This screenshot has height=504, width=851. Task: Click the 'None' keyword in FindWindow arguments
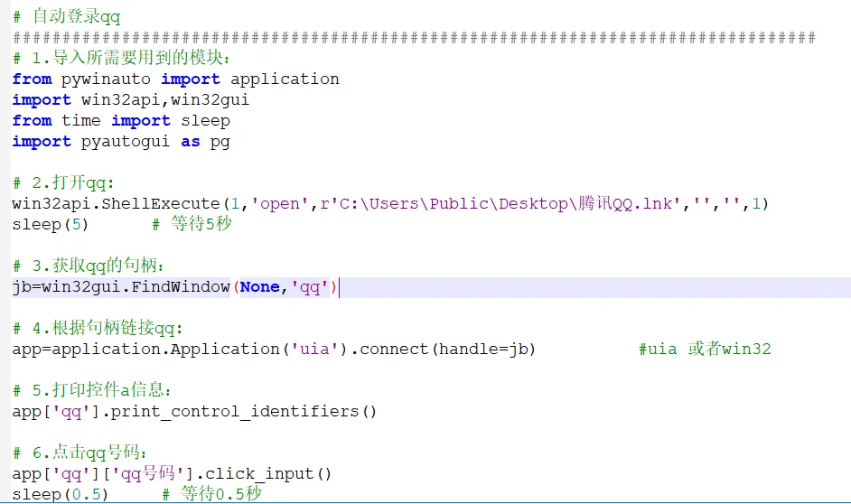(260, 287)
